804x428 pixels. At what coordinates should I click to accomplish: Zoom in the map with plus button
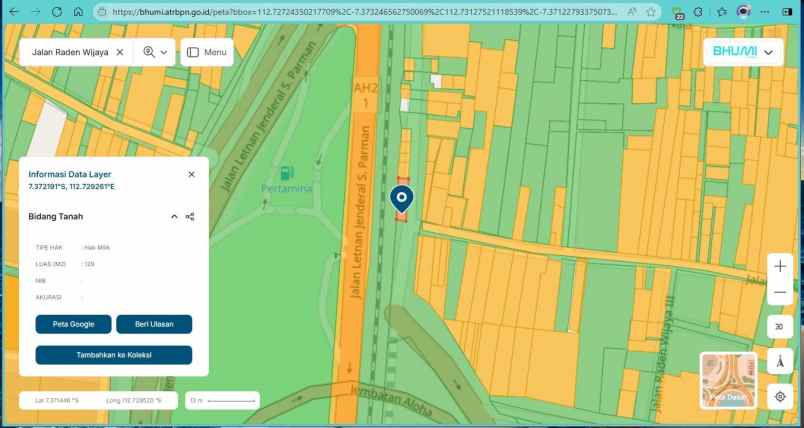(x=780, y=267)
